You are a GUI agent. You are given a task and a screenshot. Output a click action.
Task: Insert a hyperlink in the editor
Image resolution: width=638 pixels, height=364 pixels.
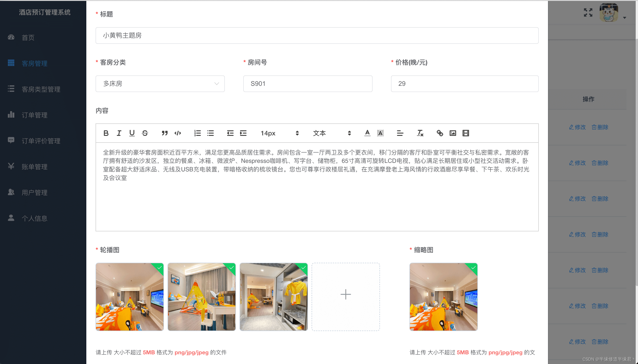(439, 133)
